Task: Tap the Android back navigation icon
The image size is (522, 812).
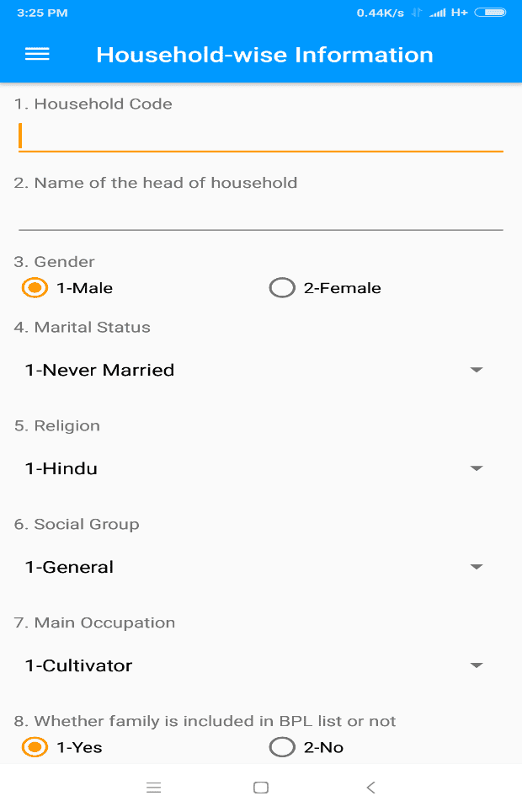Action: coord(370,788)
